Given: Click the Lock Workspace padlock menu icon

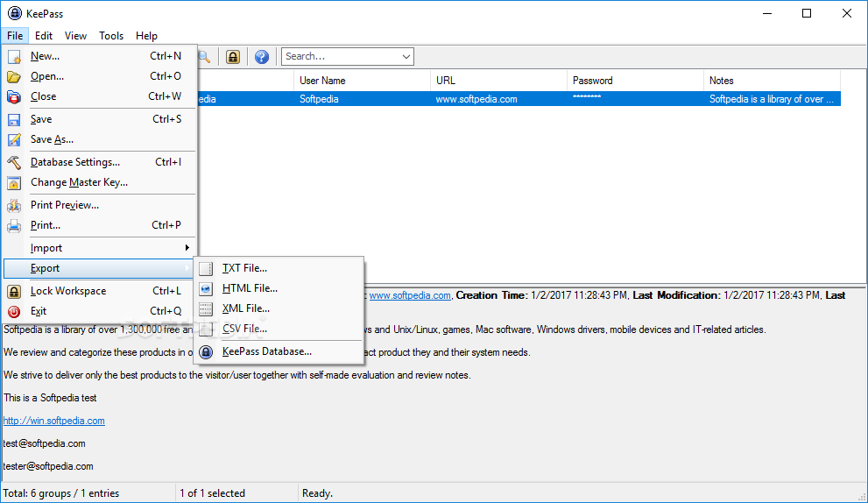Looking at the screenshot, I should pos(14,292).
